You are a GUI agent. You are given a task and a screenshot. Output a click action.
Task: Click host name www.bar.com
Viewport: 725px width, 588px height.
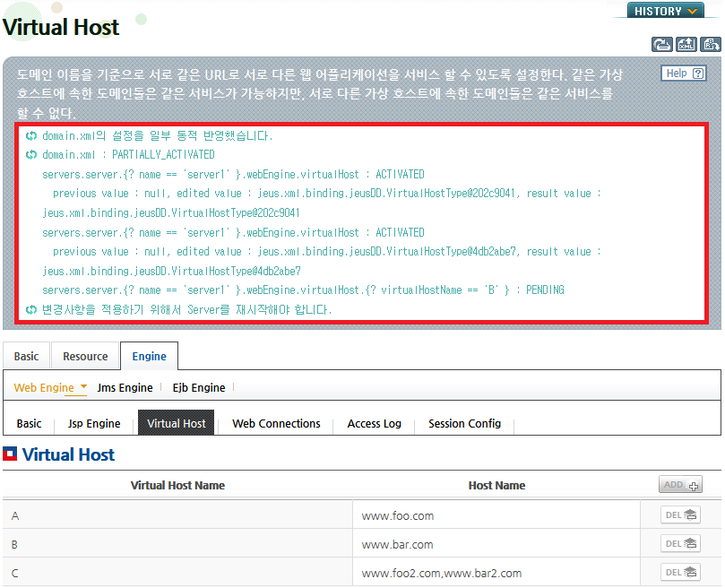click(397, 544)
